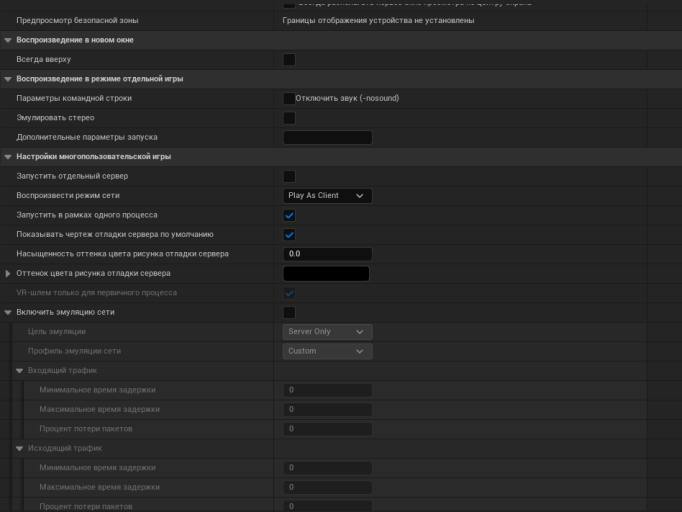
Task: Collapse 'Исходящий трафик' group
Action: point(20,448)
